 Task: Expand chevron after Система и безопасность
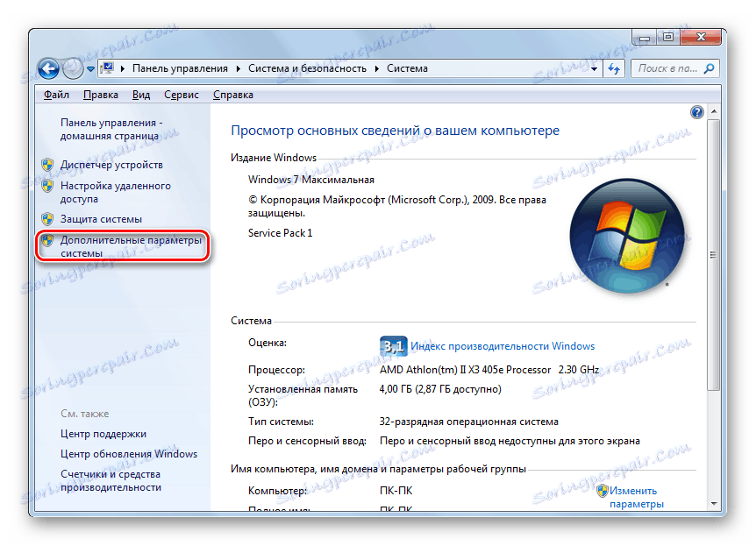(x=377, y=68)
